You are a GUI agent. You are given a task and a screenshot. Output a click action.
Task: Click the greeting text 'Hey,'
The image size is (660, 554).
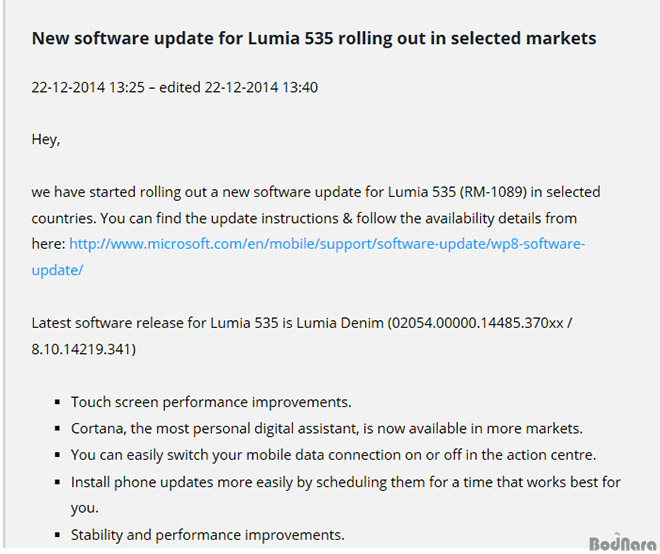pos(46,139)
